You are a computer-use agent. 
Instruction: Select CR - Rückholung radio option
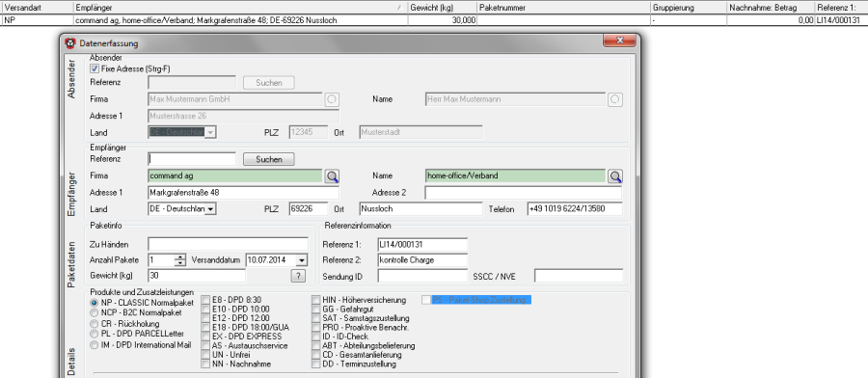point(95,323)
